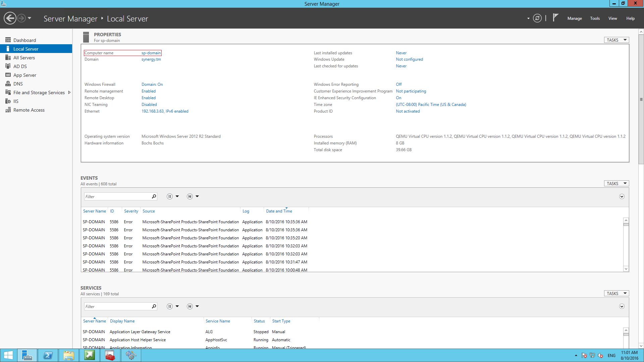Click NIC Teaming Disabled link
644x362 pixels.
point(149,105)
